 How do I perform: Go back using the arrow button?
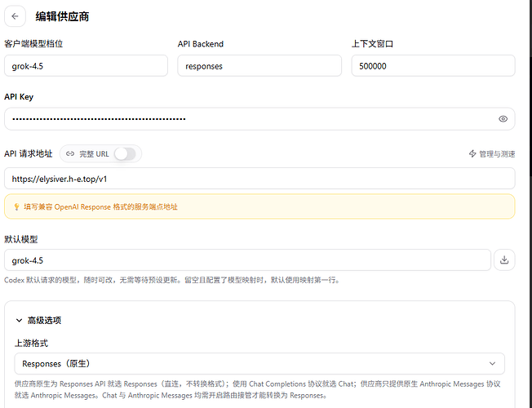tap(15, 16)
